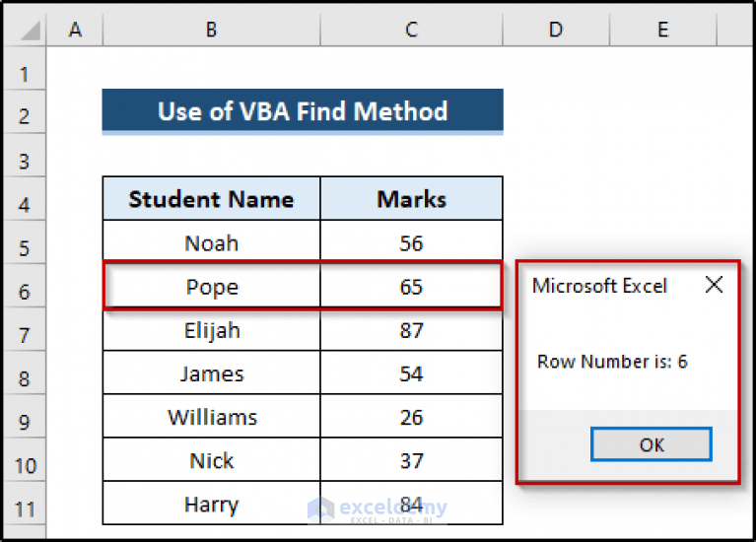The width and height of the screenshot is (756, 542).
Task: Select row 6 header
Action: [x=25, y=286]
